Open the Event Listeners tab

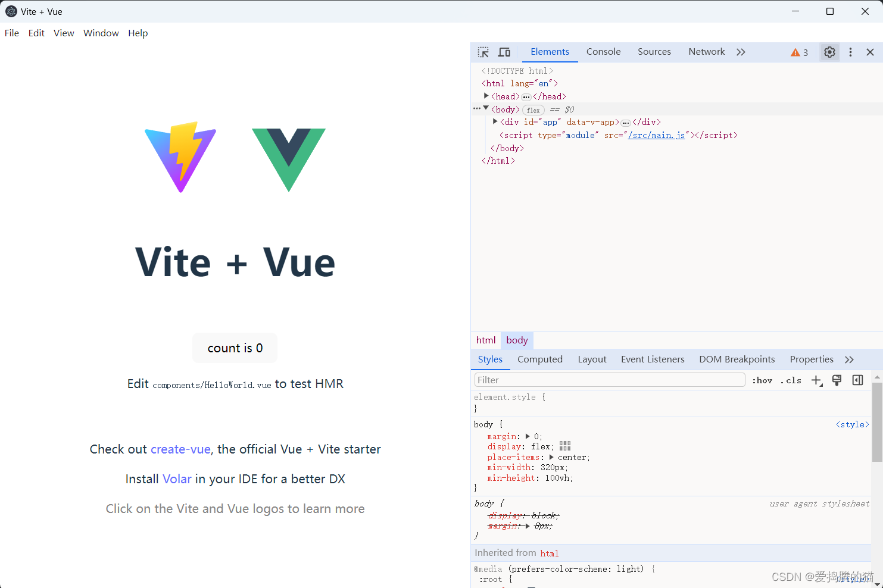coord(653,359)
